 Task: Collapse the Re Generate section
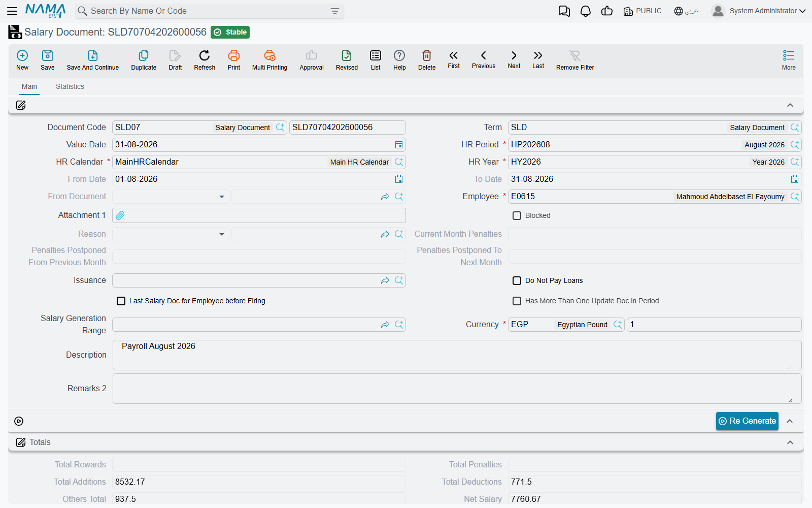pyautogui.click(x=790, y=421)
